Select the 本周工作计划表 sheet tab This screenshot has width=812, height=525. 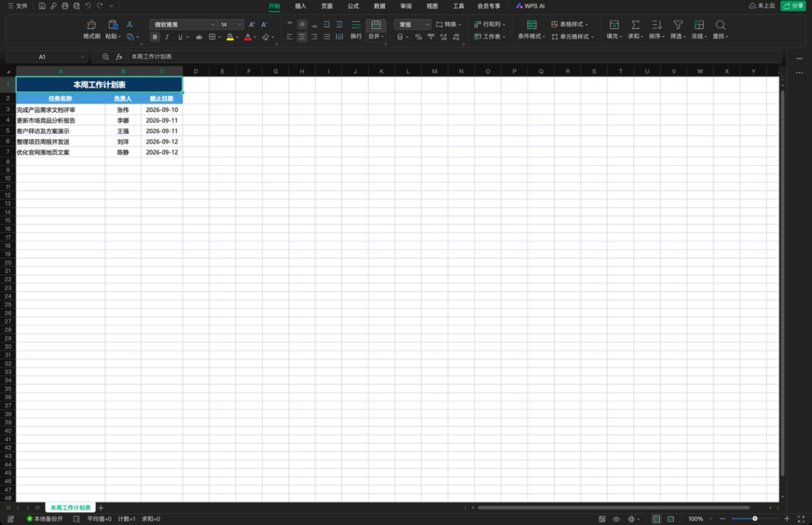coord(70,508)
